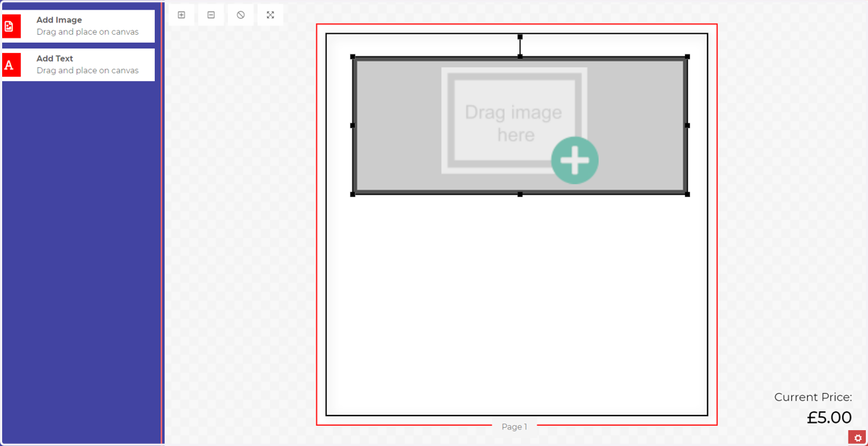
Task: Click the top-right resize handle of frame
Action: pyautogui.click(x=687, y=56)
